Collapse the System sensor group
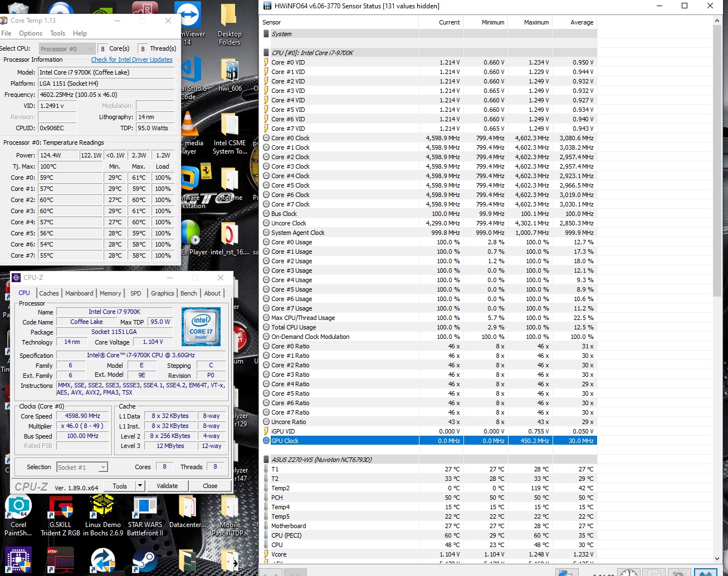 (x=266, y=34)
